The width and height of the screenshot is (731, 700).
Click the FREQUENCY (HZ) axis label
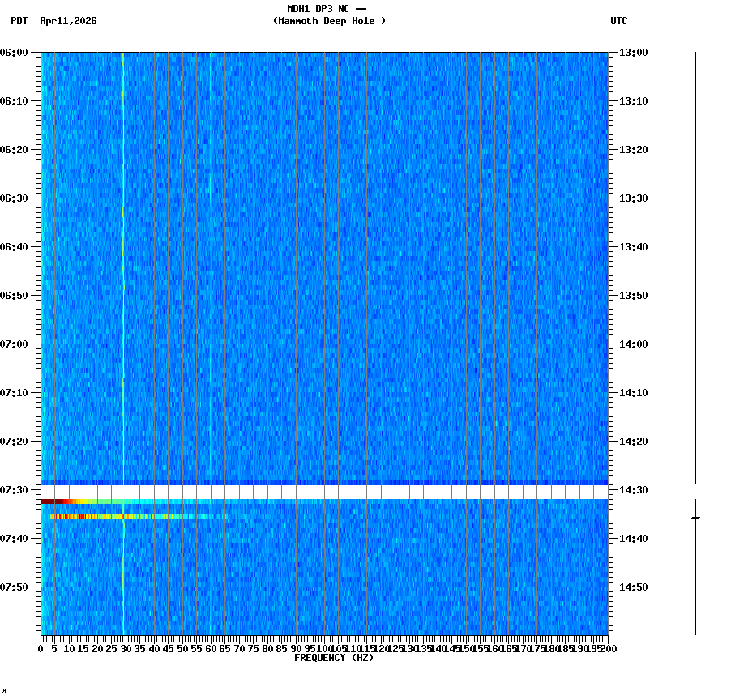(x=333, y=658)
